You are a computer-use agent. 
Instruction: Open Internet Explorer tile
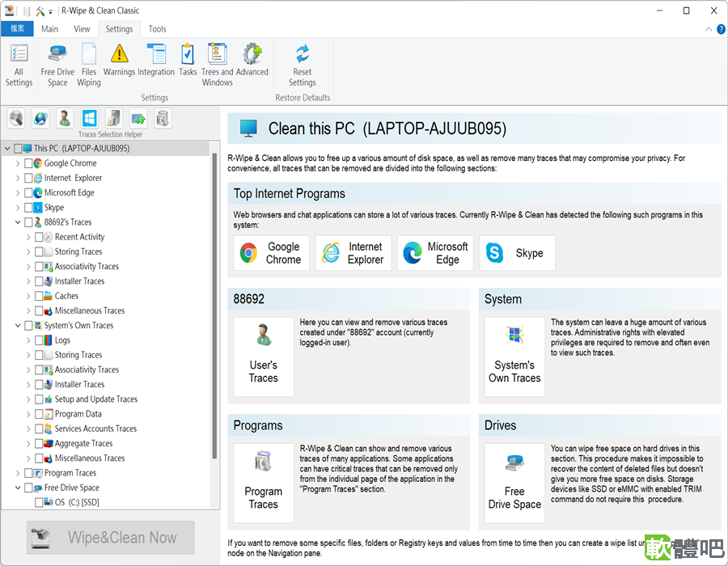tap(353, 253)
